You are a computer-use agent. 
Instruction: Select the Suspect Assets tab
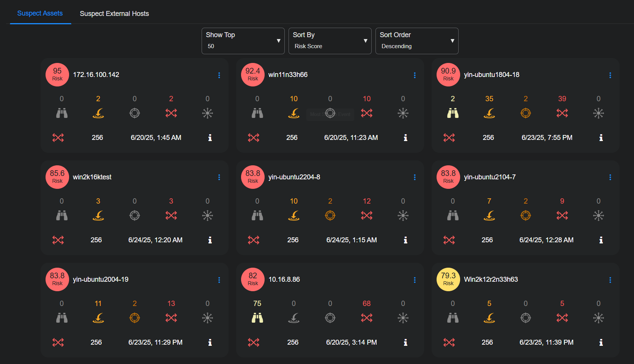click(40, 13)
